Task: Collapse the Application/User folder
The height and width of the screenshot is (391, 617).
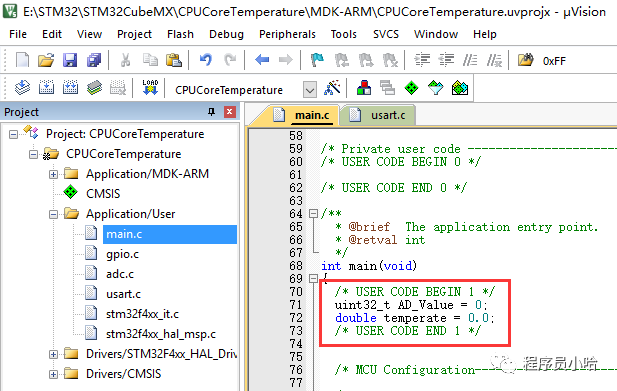Action: 53,214
